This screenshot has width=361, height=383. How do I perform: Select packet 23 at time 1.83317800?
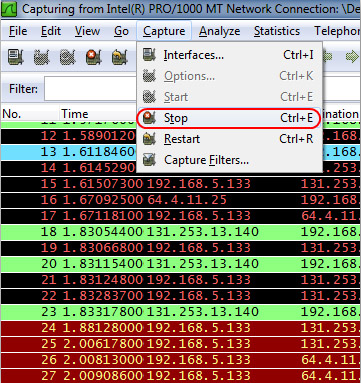180,312
